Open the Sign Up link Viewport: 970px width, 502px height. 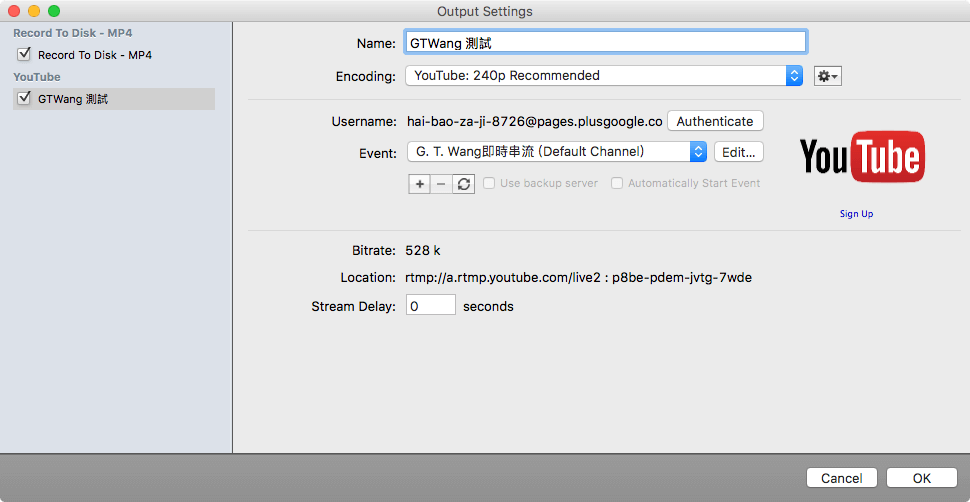(856, 214)
